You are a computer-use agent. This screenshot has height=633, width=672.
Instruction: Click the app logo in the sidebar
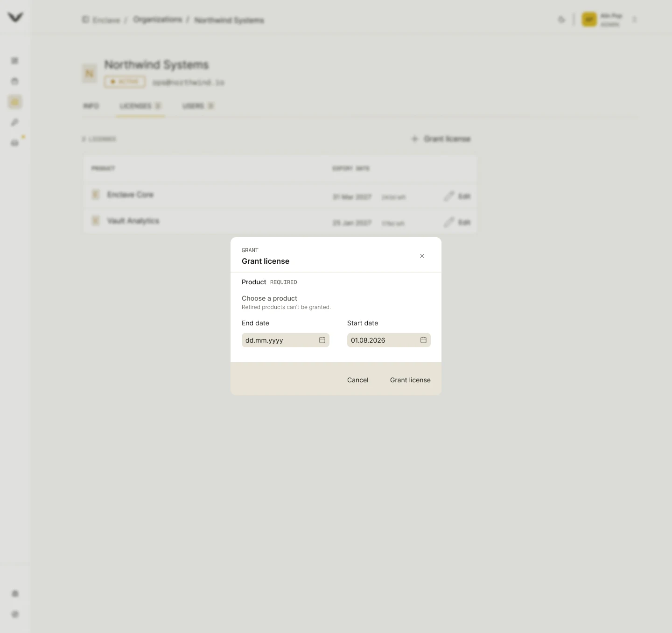click(15, 17)
